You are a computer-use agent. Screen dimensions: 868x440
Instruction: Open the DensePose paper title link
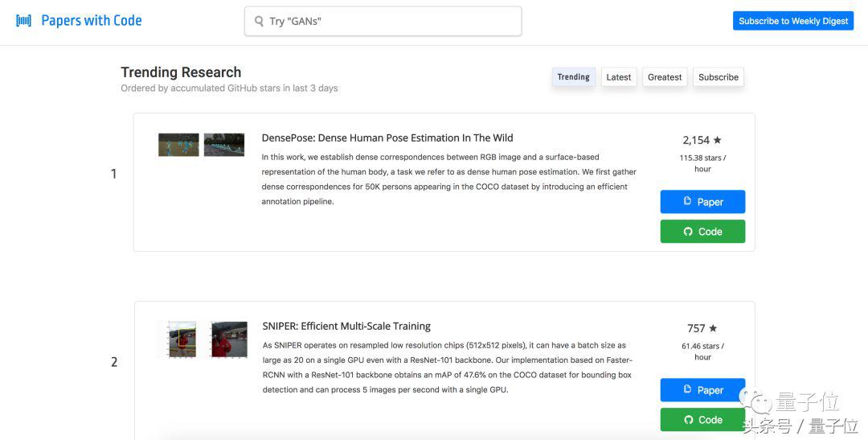click(387, 138)
